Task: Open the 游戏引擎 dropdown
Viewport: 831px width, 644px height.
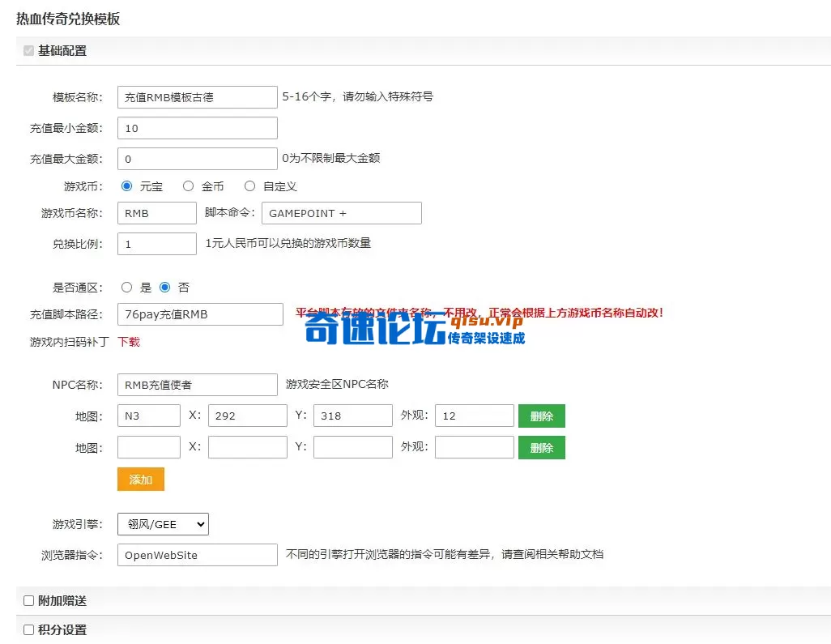Action: pos(163,524)
